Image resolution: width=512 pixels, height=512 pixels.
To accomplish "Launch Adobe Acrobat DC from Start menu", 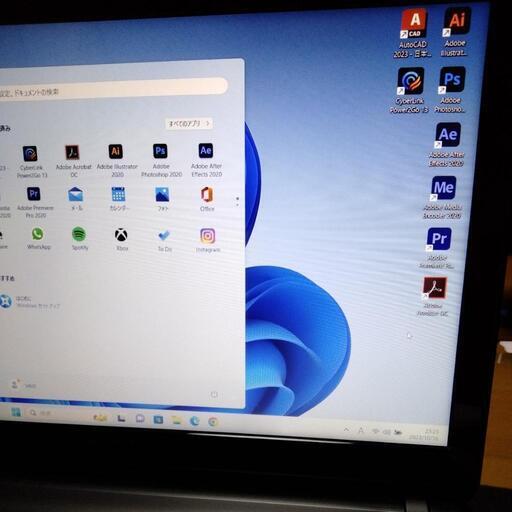I will click(x=73, y=161).
